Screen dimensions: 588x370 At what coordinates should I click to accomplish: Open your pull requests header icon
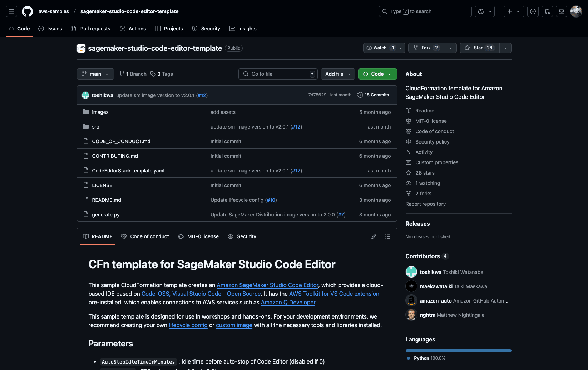(547, 11)
